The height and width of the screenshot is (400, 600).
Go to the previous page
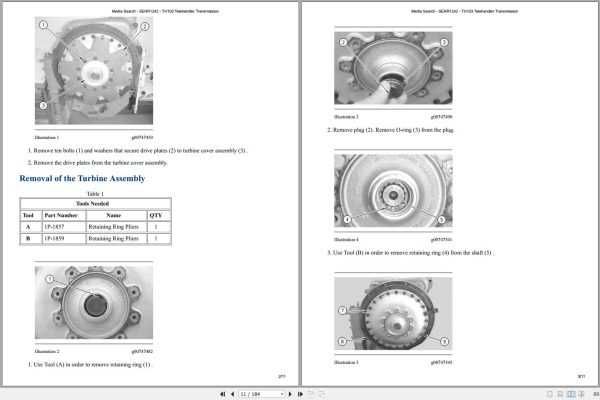click(x=232, y=394)
